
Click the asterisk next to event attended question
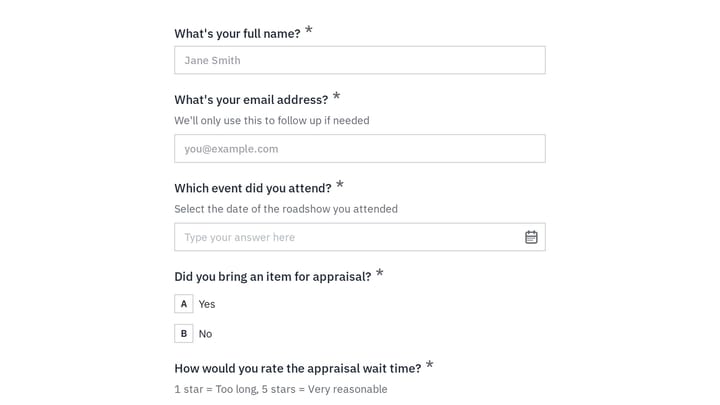pyautogui.click(x=340, y=185)
